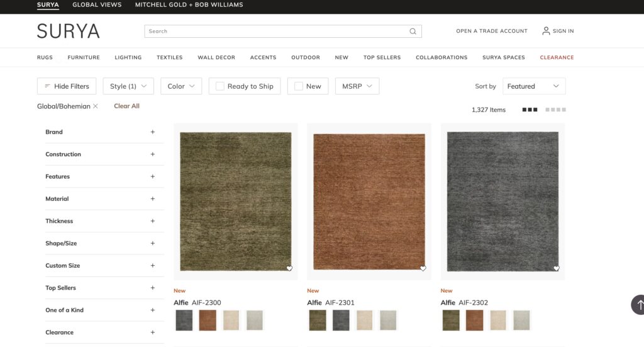
Task: Select charcoal swatch under Alfie AIF-2301
Action: click(341, 321)
